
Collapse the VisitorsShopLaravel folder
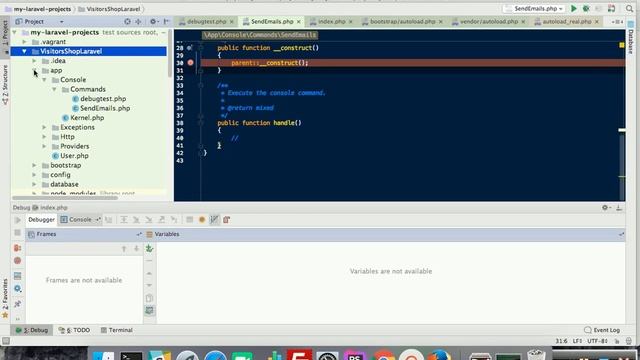click(x=24, y=51)
